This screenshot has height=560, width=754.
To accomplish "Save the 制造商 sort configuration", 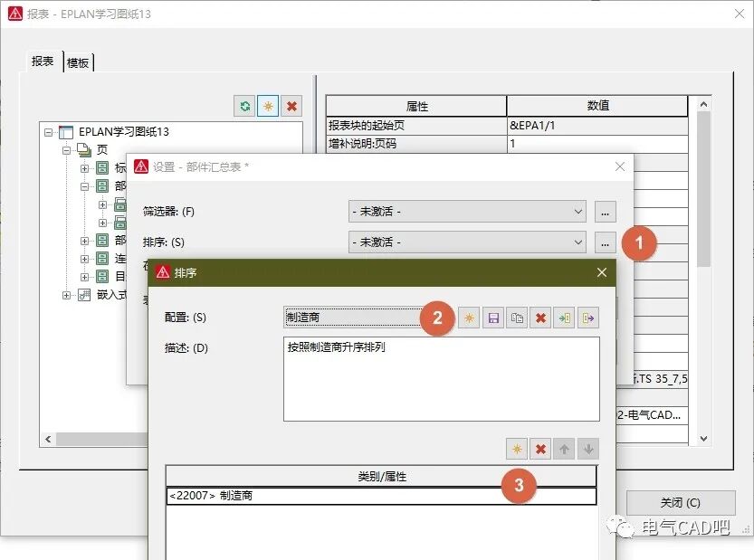I will (492, 318).
